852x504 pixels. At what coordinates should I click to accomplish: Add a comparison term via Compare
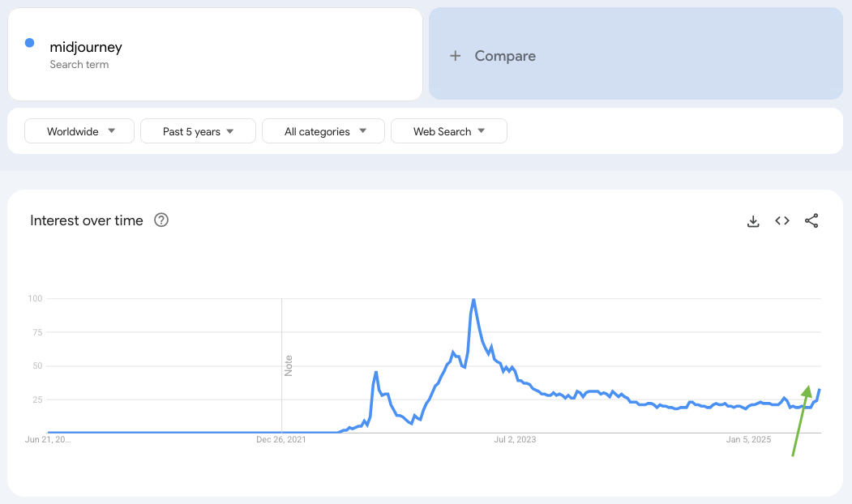[636, 53]
